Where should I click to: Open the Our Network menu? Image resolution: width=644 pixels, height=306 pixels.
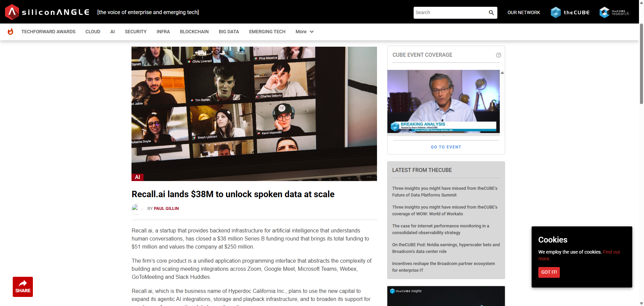524,12
